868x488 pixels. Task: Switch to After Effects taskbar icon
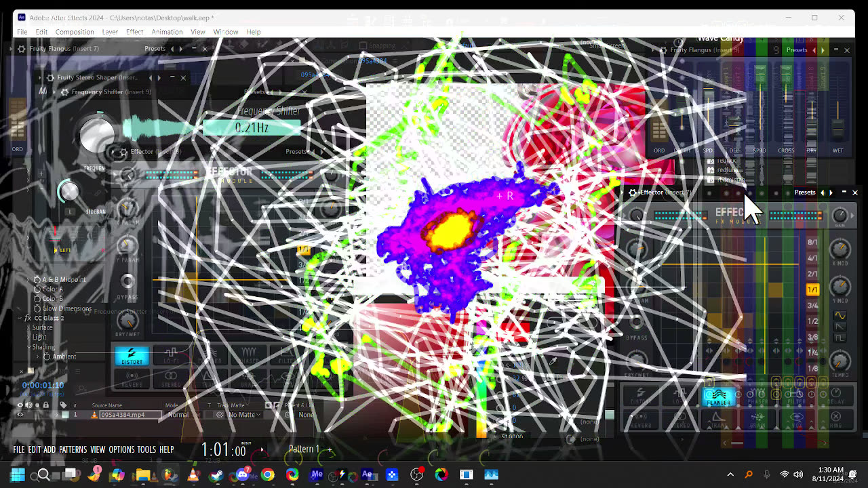point(367,474)
